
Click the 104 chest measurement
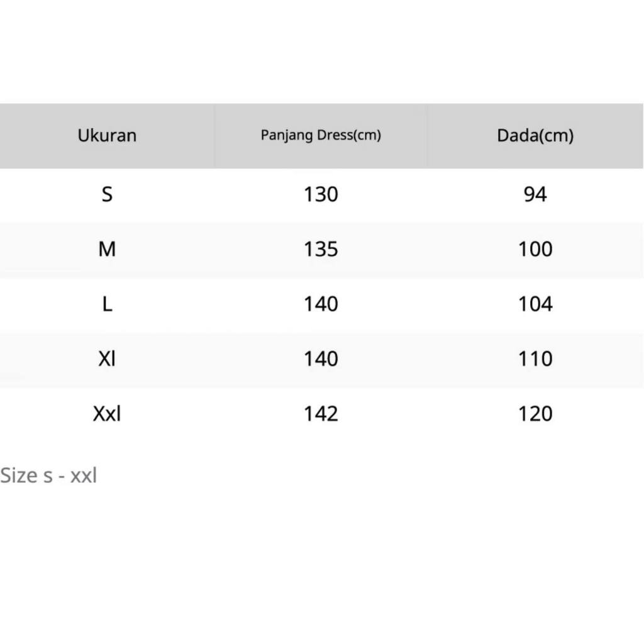[535, 304]
